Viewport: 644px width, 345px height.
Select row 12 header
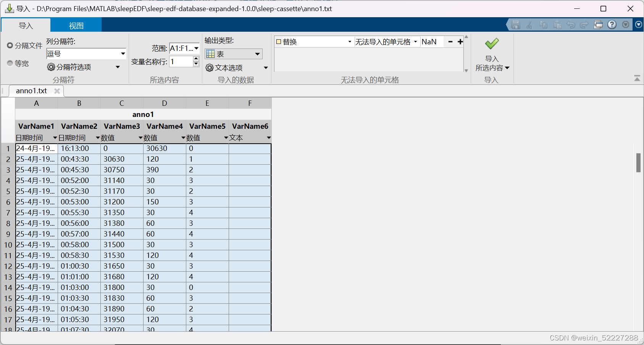point(8,266)
